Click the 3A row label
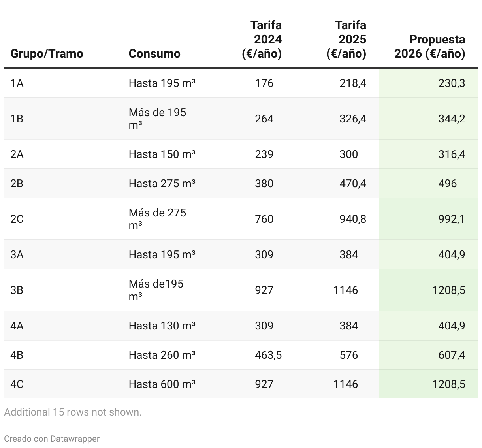The image size is (482, 448). (17, 255)
